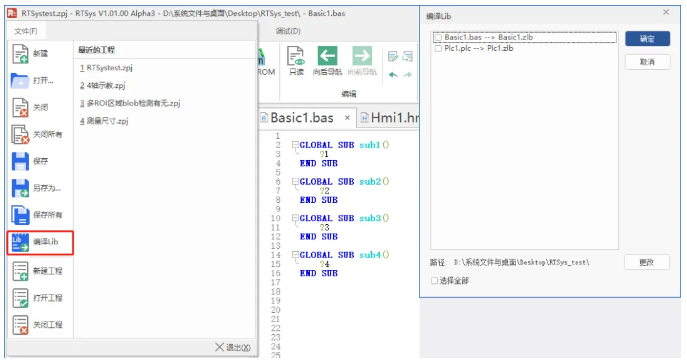Viewport: 687px width, 363px height.
Task: Click 更改 to change output path
Action: [647, 263]
